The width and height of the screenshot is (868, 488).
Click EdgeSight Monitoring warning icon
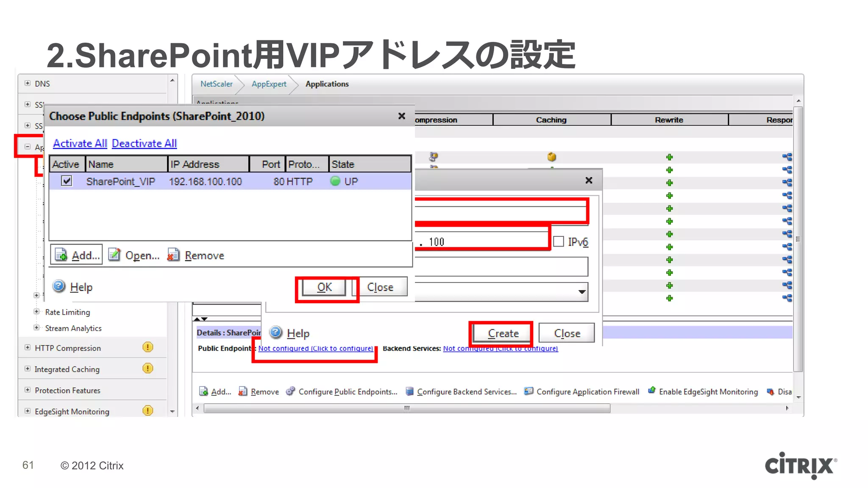click(147, 411)
